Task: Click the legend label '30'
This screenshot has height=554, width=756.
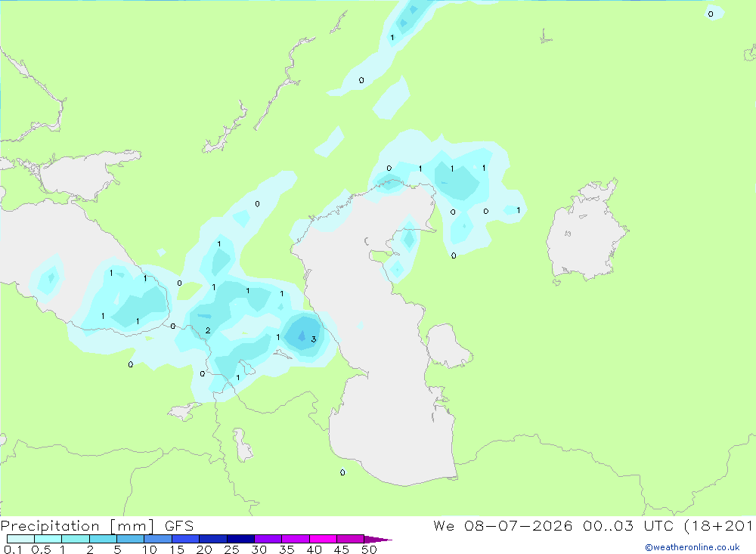Action: 259,549
